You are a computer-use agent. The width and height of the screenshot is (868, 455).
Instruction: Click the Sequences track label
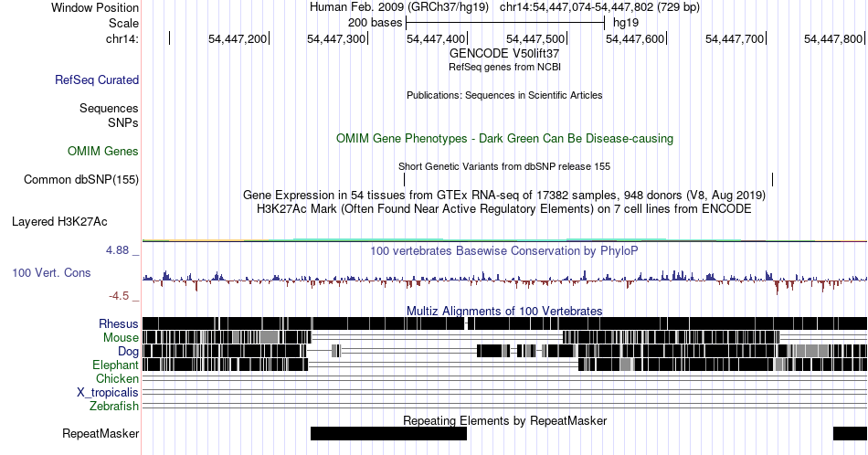[x=109, y=108]
